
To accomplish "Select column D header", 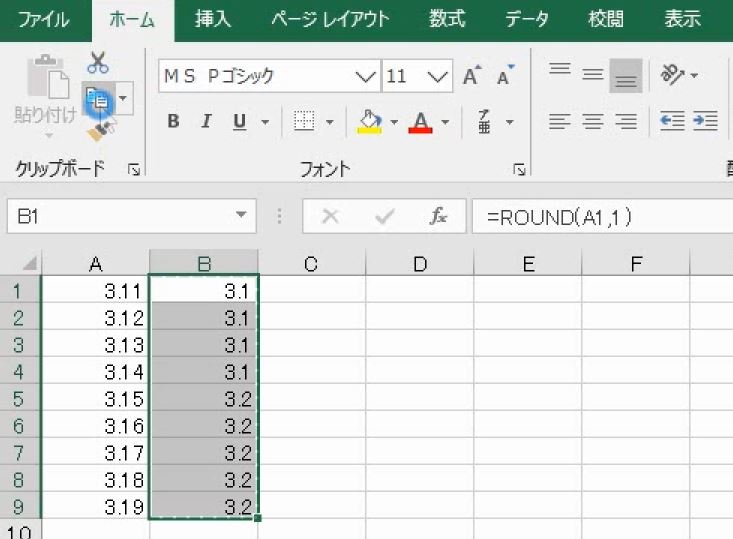I will pyautogui.click(x=420, y=263).
